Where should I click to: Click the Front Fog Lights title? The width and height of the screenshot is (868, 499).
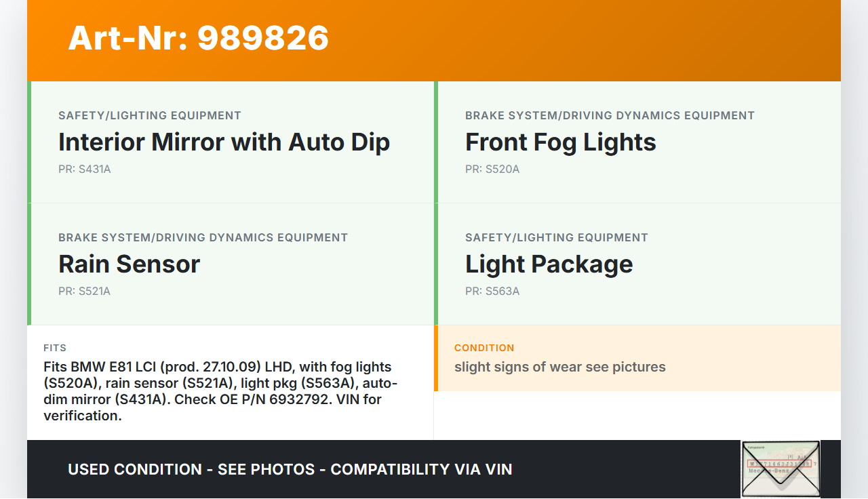click(x=560, y=142)
